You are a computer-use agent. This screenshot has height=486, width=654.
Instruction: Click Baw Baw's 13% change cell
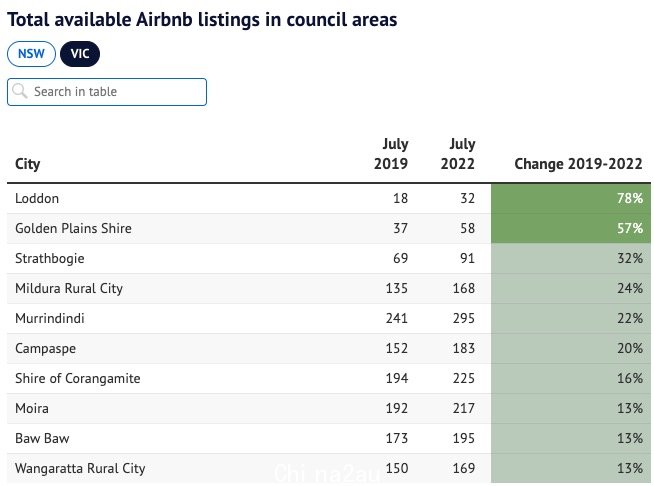[571, 439]
